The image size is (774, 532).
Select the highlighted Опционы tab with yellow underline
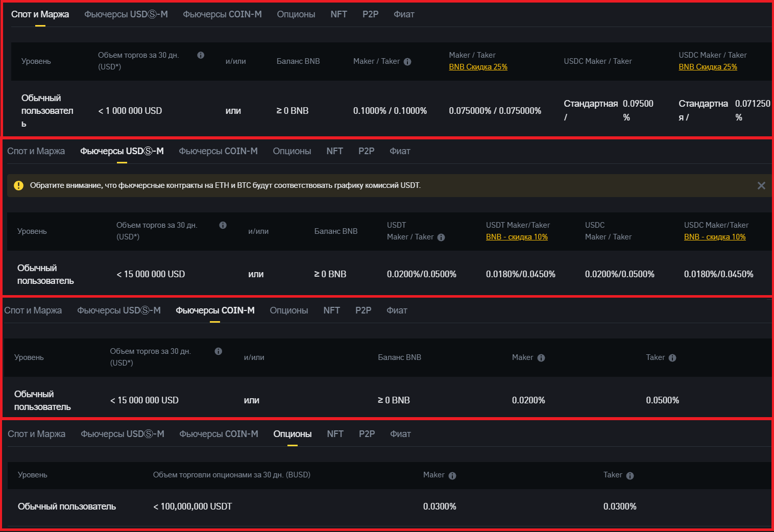tap(293, 434)
